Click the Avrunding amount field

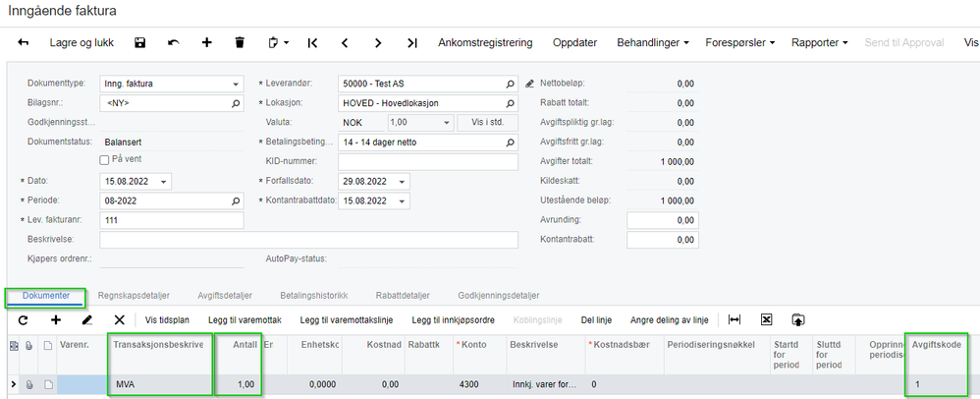[663, 221]
